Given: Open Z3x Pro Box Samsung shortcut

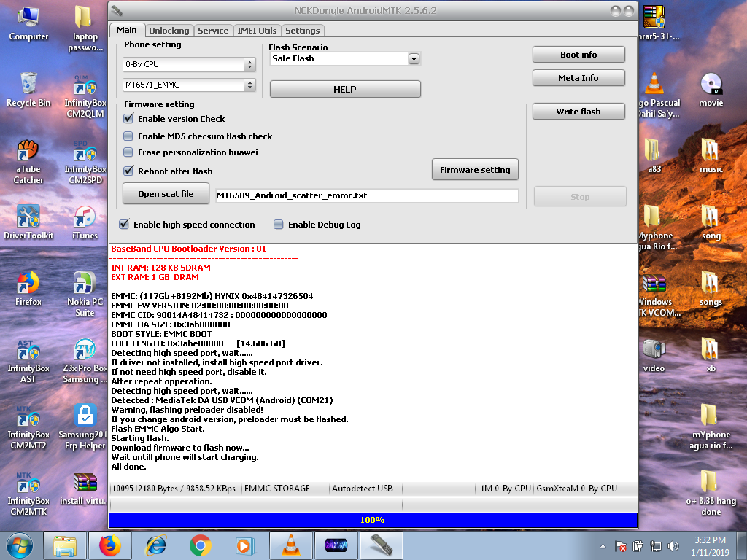Looking at the screenshot, I should [85, 361].
